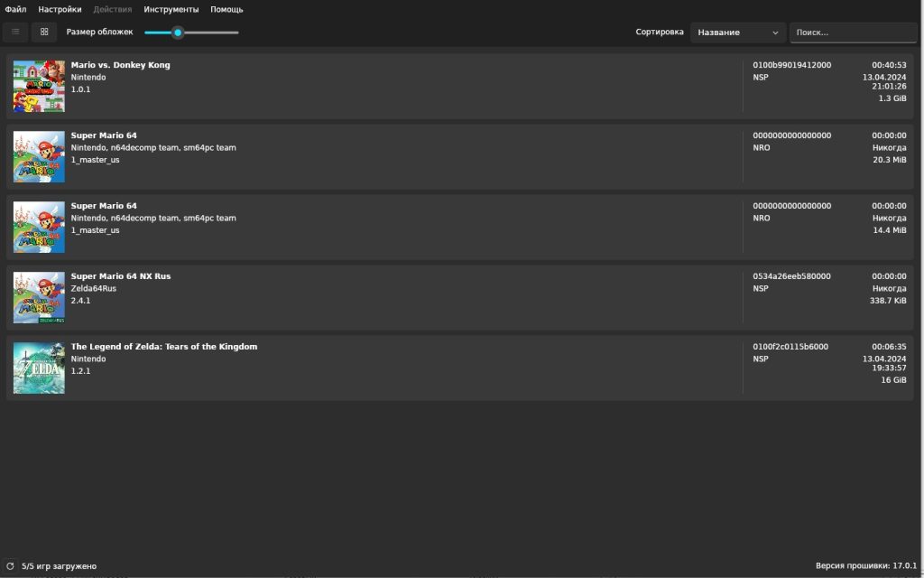Select Super Mario 64 NX Rus cover
The width and height of the screenshot is (924, 578).
(39, 297)
